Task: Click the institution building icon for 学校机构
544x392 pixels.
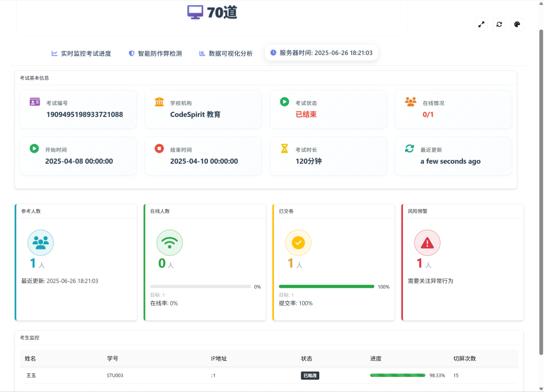Action: point(159,102)
